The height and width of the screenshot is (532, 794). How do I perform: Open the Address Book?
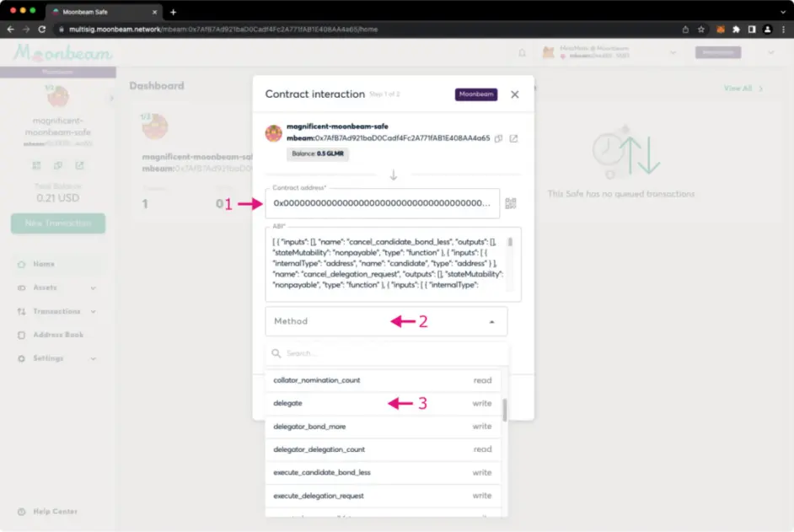(58, 335)
